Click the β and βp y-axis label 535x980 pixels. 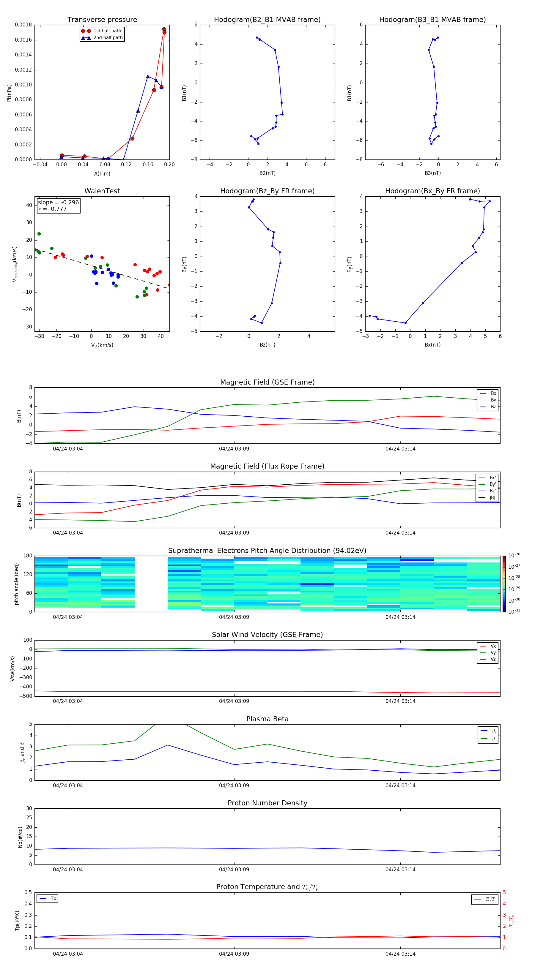click(22, 752)
